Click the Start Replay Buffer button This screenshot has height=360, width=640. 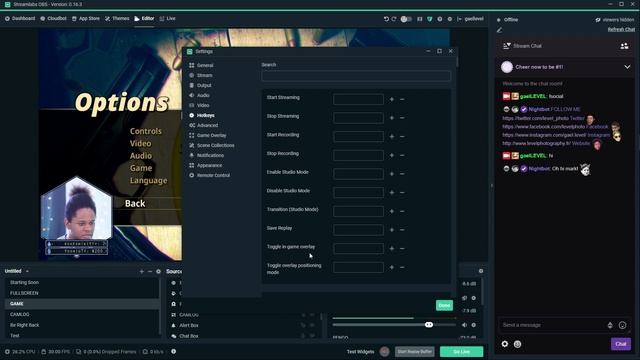pyautogui.click(x=414, y=351)
